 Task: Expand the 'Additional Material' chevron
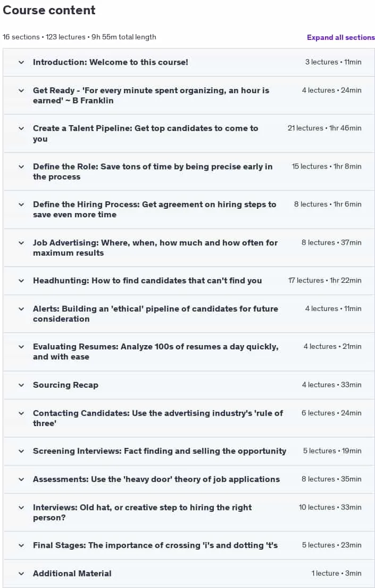(21, 574)
